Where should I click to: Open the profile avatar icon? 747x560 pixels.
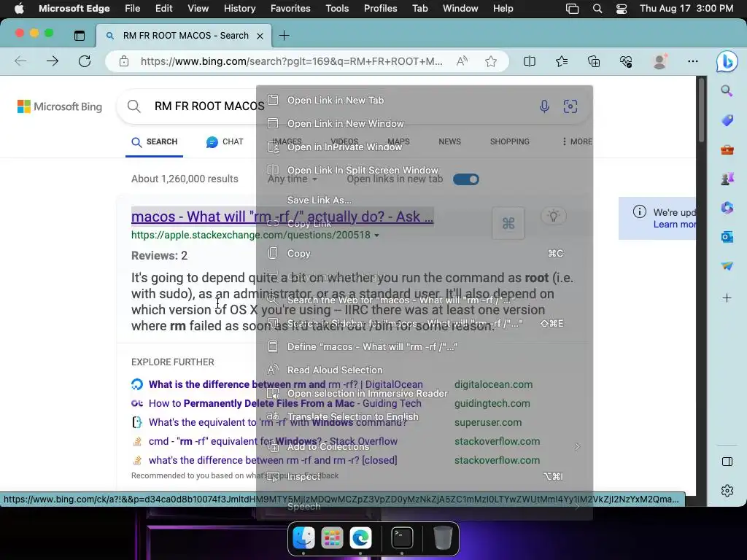tap(659, 61)
